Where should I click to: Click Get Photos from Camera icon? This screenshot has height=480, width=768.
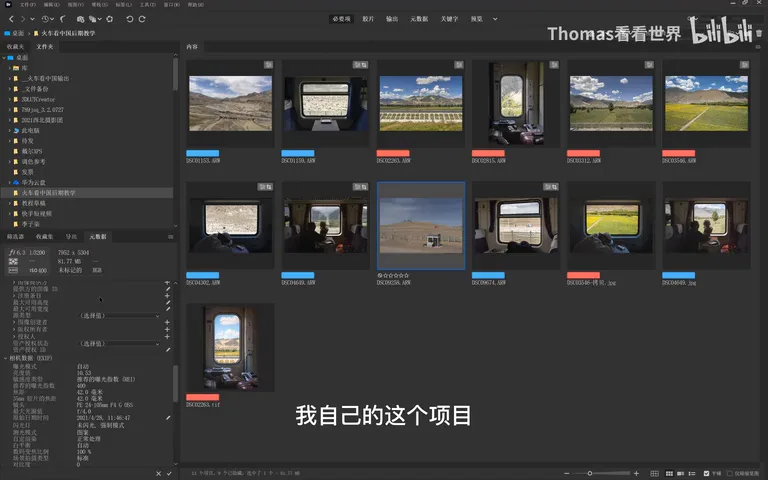[x=80, y=19]
